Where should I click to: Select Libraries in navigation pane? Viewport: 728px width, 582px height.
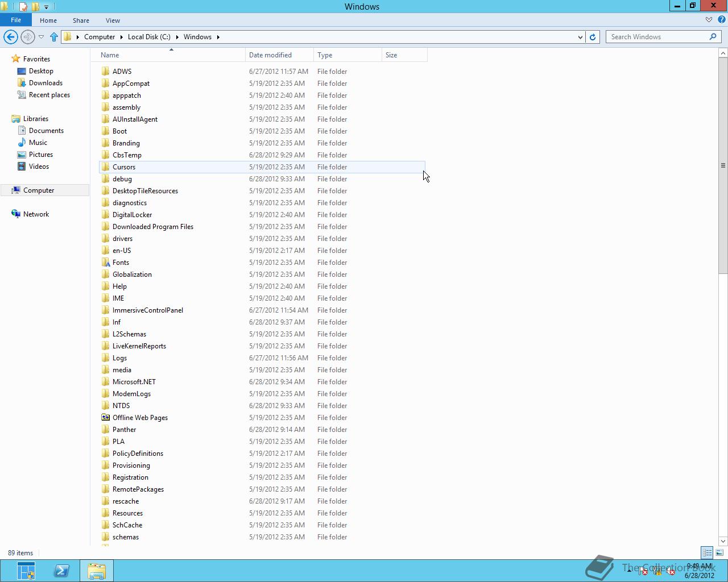pos(35,119)
